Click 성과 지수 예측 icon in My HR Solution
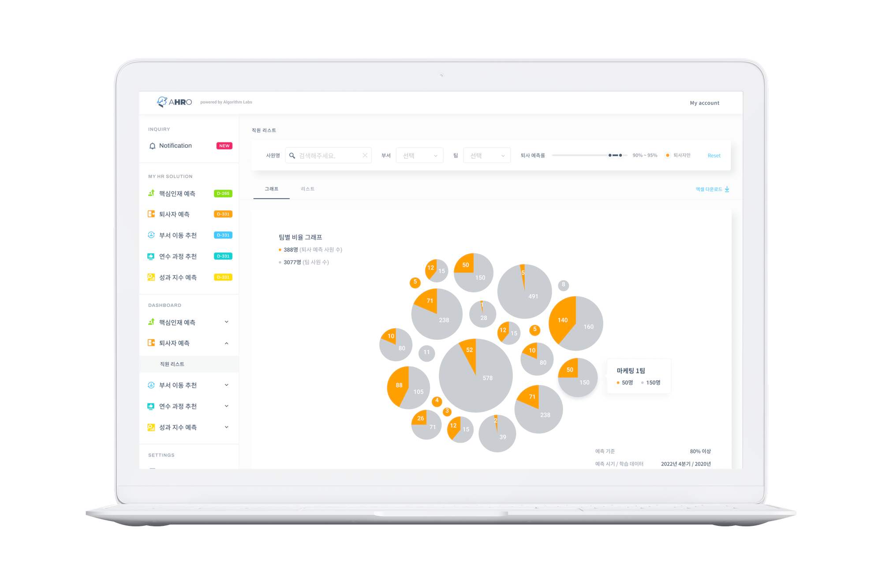The width and height of the screenshot is (882, 588). point(151,277)
